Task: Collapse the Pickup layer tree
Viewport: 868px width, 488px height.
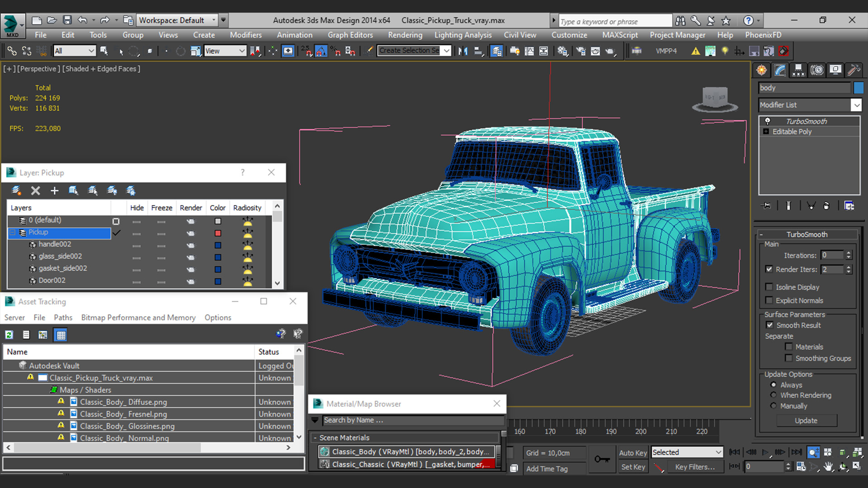Action: (13, 232)
